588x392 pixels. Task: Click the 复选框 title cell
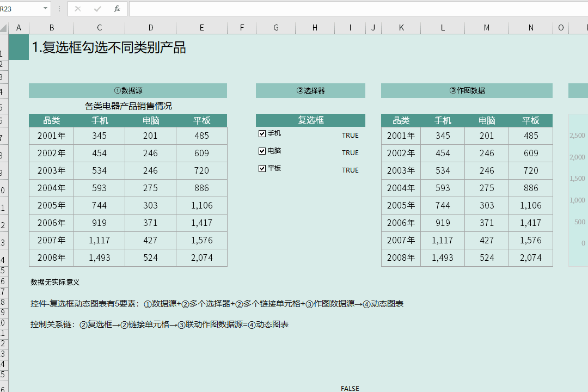pos(310,120)
